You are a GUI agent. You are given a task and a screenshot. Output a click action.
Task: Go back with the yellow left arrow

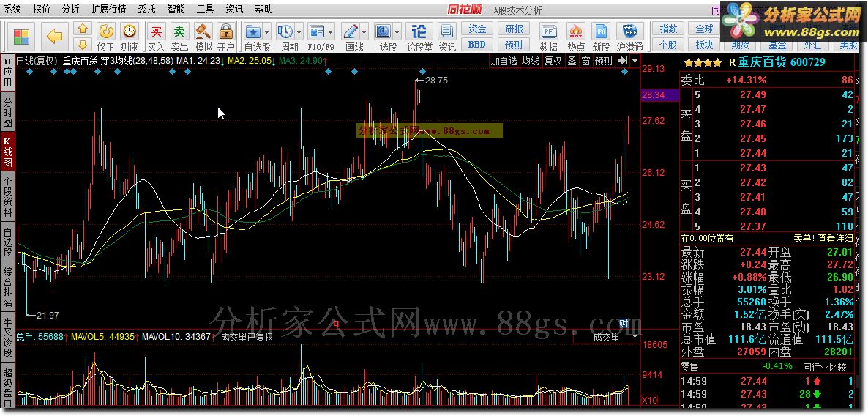click(x=55, y=37)
